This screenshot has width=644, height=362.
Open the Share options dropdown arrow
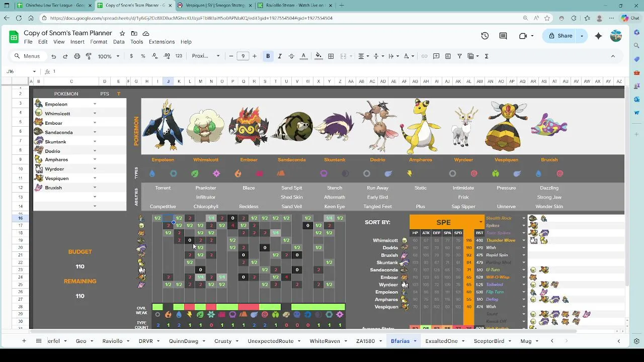[x=582, y=36]
